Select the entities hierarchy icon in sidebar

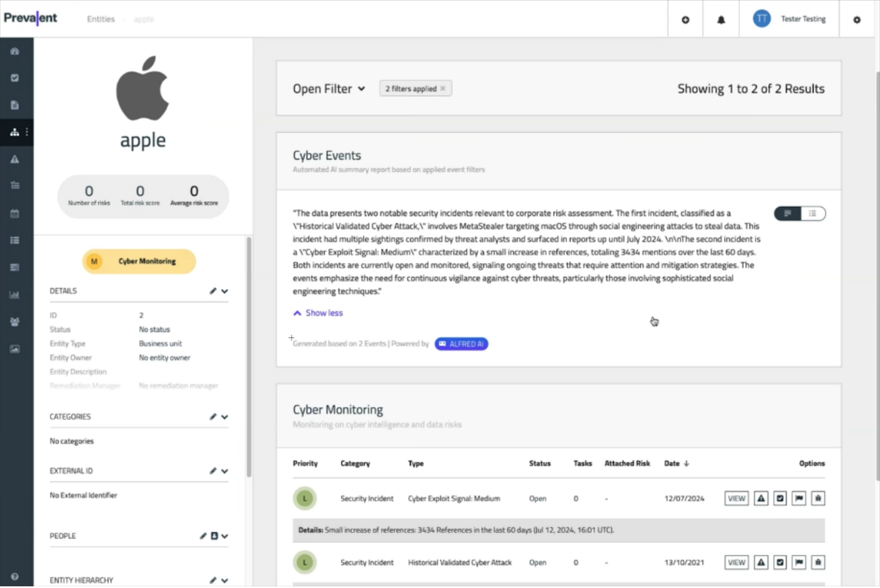coord(15,132)
